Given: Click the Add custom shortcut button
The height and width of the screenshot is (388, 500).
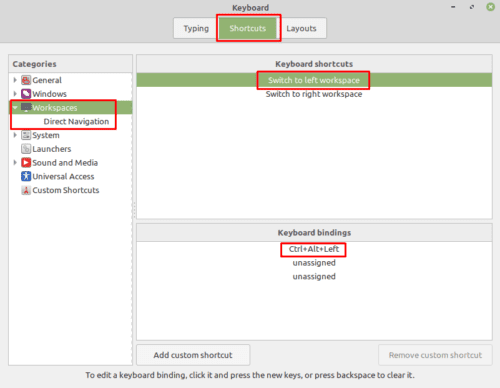Looking at the screenshot, I should tap(193, 355).
